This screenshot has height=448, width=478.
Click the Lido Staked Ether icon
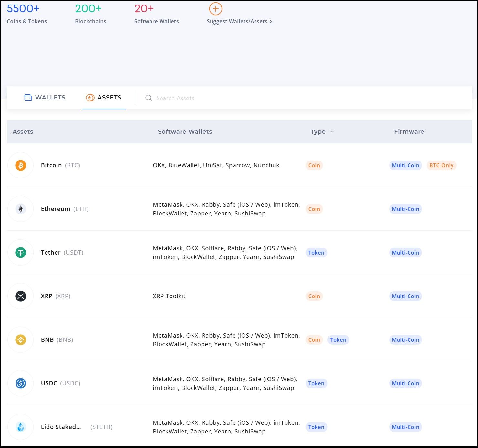21,427
